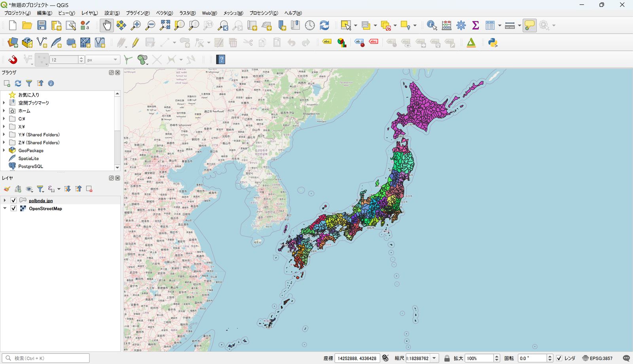
Task: Toggle the scale lock icon
Action: point(447,358)
